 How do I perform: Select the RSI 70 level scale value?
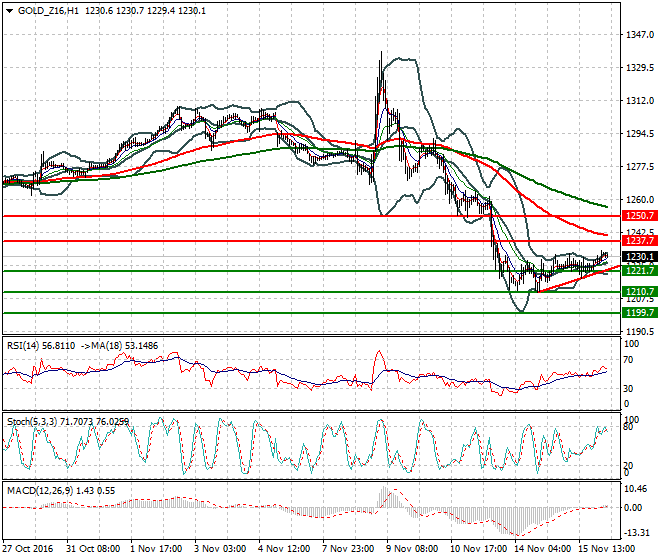click(x=628, y=360)
